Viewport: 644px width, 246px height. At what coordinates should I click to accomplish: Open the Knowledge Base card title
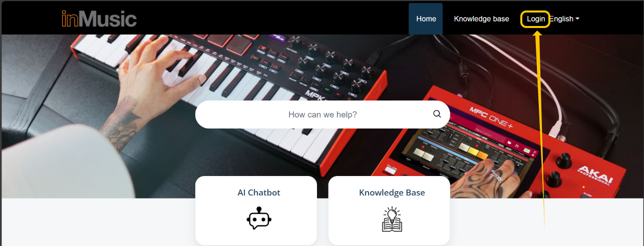click(392, 192)
